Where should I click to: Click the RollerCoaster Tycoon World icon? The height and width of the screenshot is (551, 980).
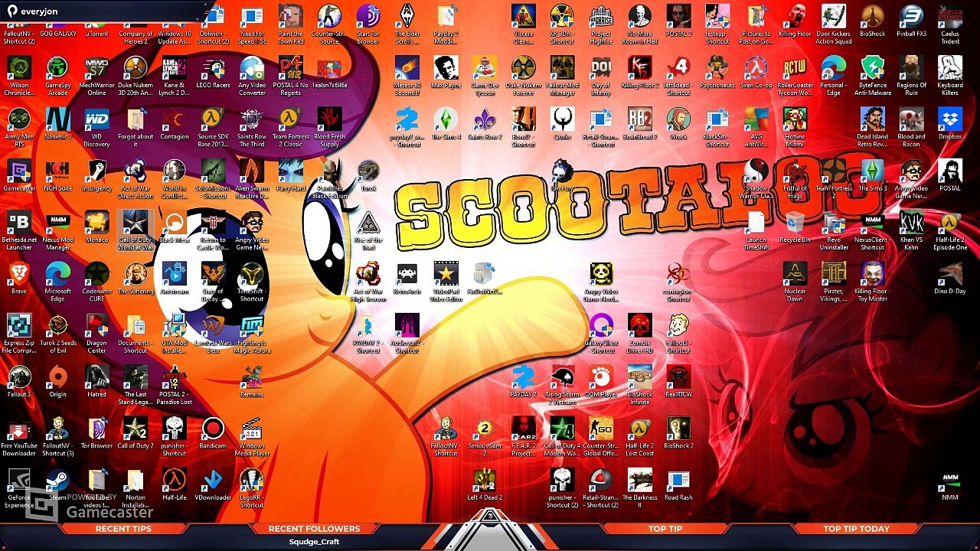tap(795, 75)
